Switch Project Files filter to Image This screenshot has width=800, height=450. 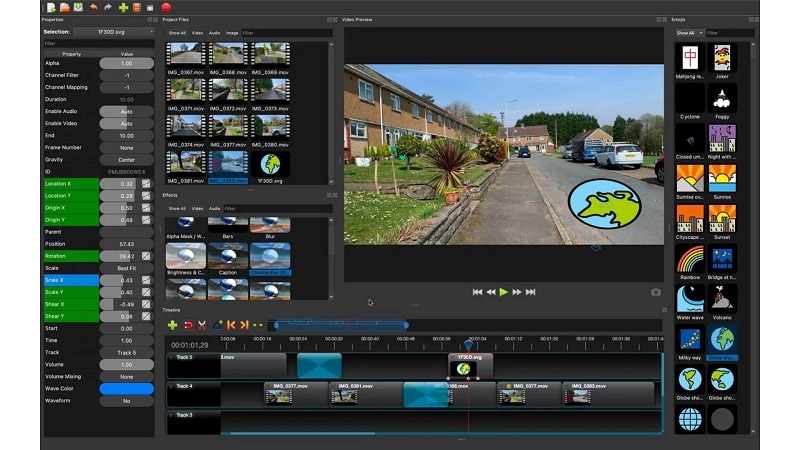point(232,33)
